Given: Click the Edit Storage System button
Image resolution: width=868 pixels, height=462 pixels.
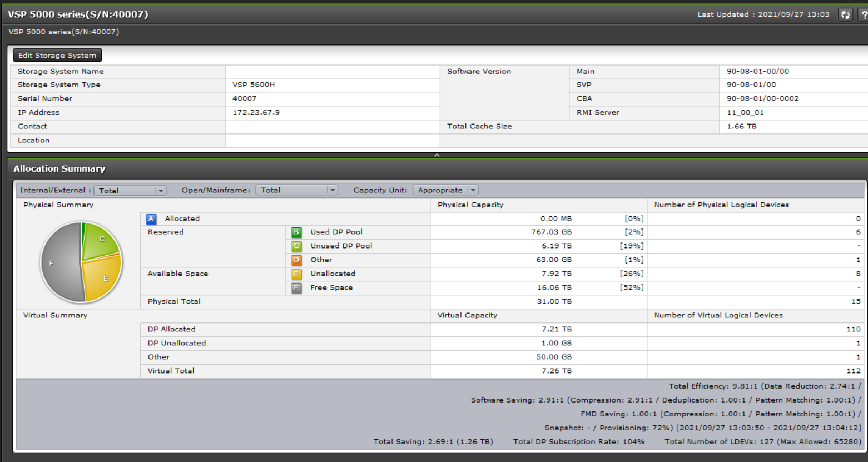Looking at the screenshot, I should (57, 55).
